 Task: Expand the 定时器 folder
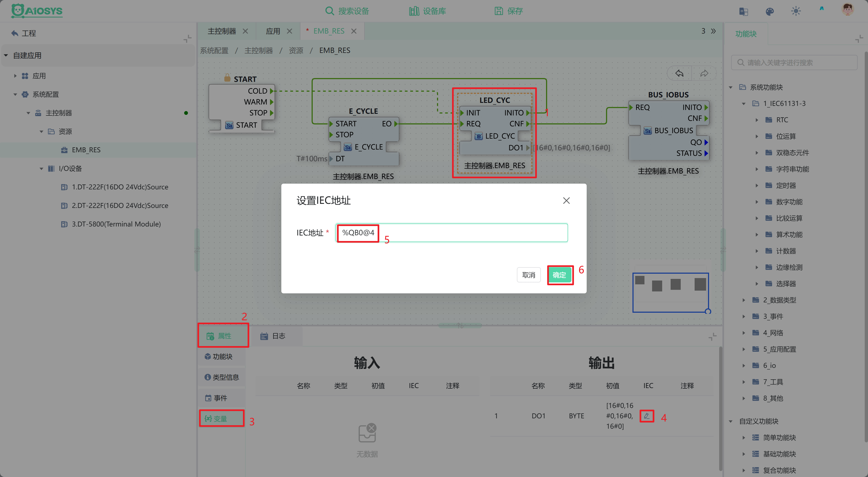(757, 186)
